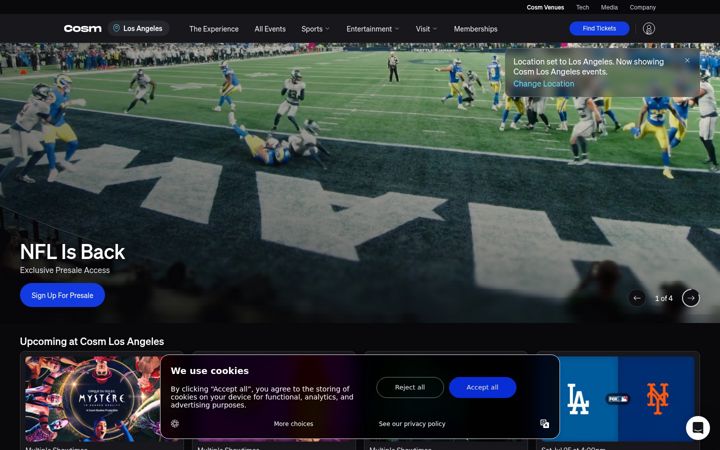This screenshot has width=720, height=450.
Task: Advance to next hero slide arrow
Action: (691, 298)
